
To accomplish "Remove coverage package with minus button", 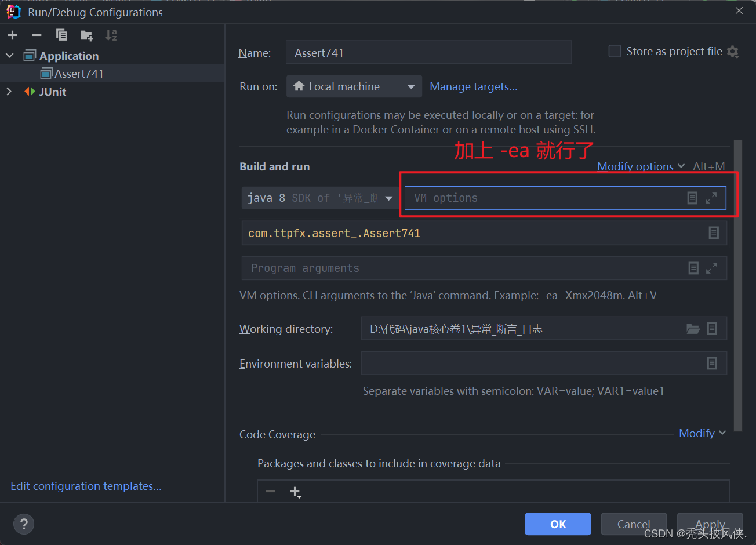I will coord(270,492).
